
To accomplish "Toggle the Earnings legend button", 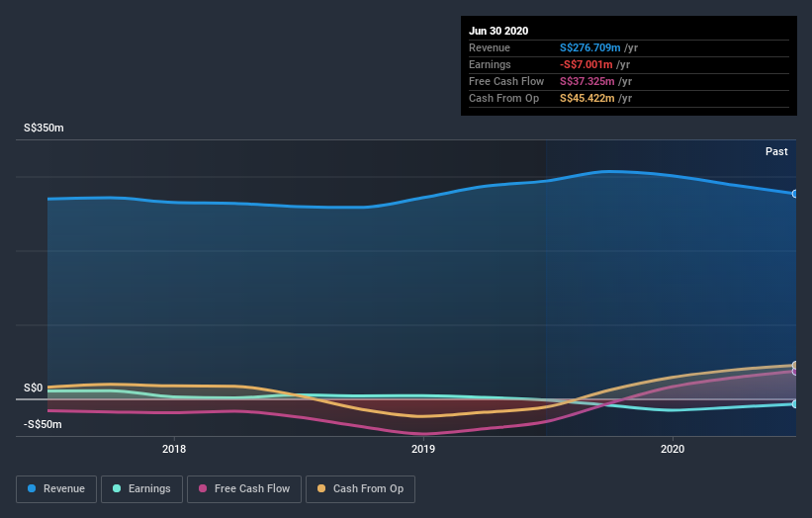I will pos(141,489).
